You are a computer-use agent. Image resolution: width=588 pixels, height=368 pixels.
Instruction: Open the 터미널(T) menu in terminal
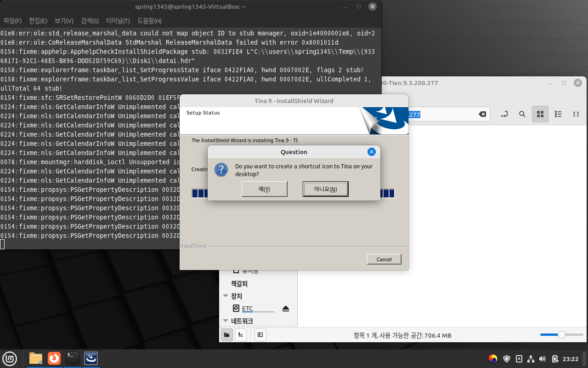[x=118, y=21]
